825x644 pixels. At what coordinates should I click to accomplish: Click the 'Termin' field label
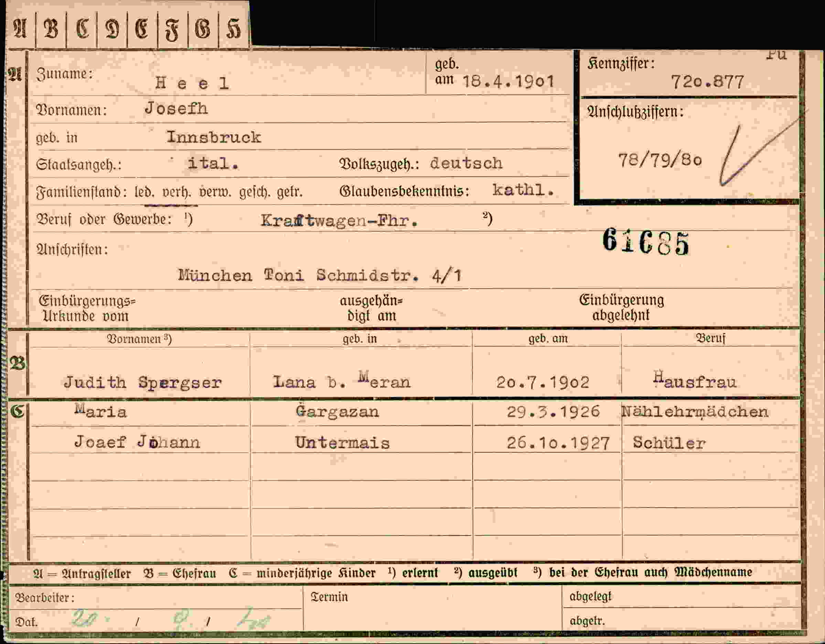click(329, 597)
